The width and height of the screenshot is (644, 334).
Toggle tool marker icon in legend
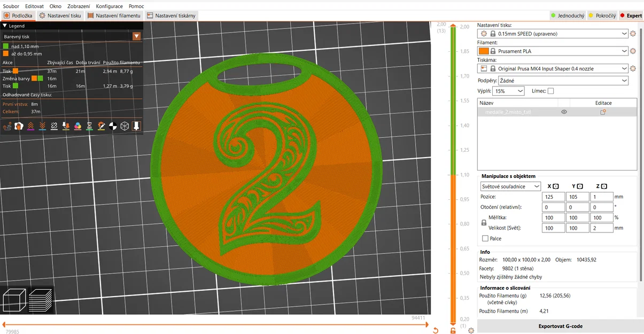[x=137, y=126]
